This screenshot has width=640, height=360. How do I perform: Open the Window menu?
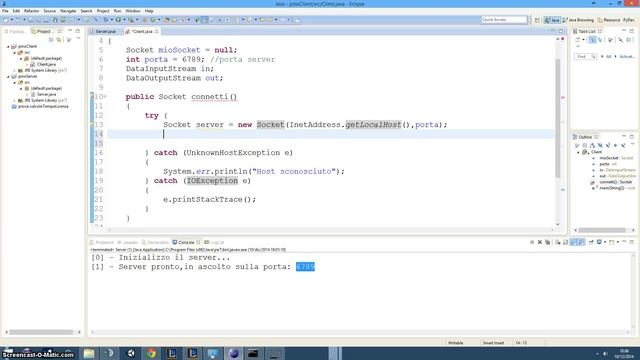pos(133,11)
